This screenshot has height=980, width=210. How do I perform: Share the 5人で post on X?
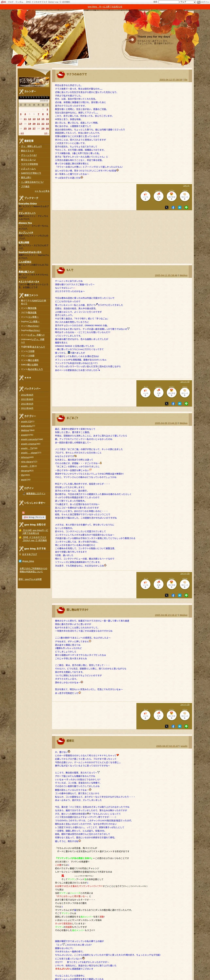[166, 403]
